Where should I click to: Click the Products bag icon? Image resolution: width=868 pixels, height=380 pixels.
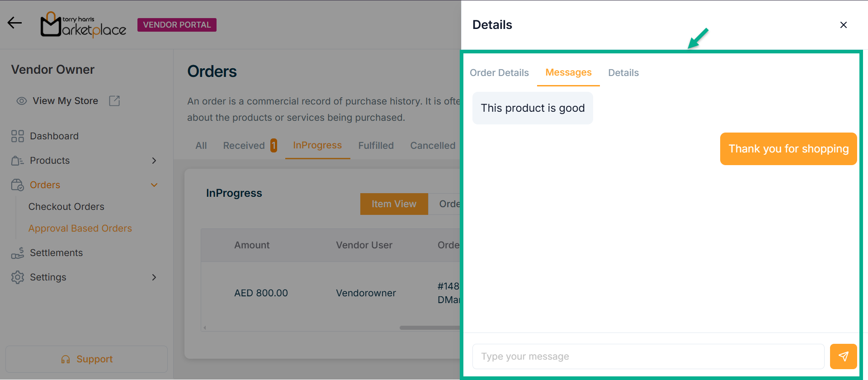click(18, 161)
